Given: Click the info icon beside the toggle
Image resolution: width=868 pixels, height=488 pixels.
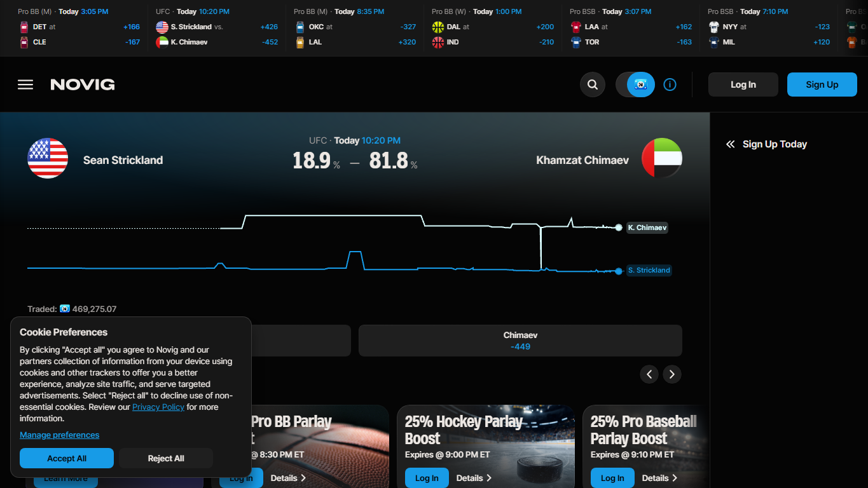Looking at the screenshot, I should coord(670,85).
